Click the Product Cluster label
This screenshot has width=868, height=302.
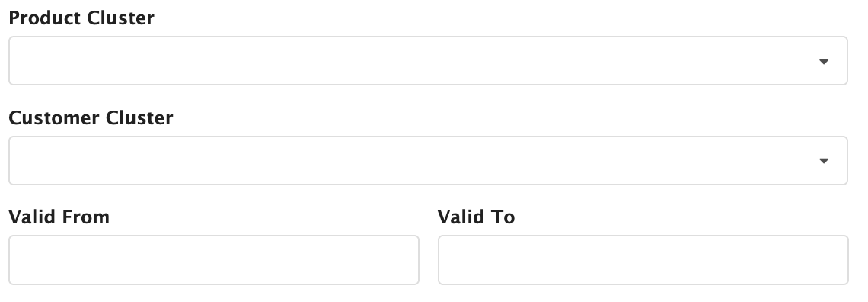[81, 18]
